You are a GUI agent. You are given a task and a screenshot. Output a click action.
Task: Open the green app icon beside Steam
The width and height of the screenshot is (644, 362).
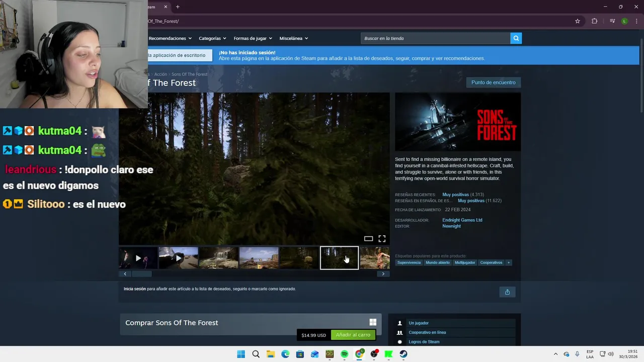[388, 354]
